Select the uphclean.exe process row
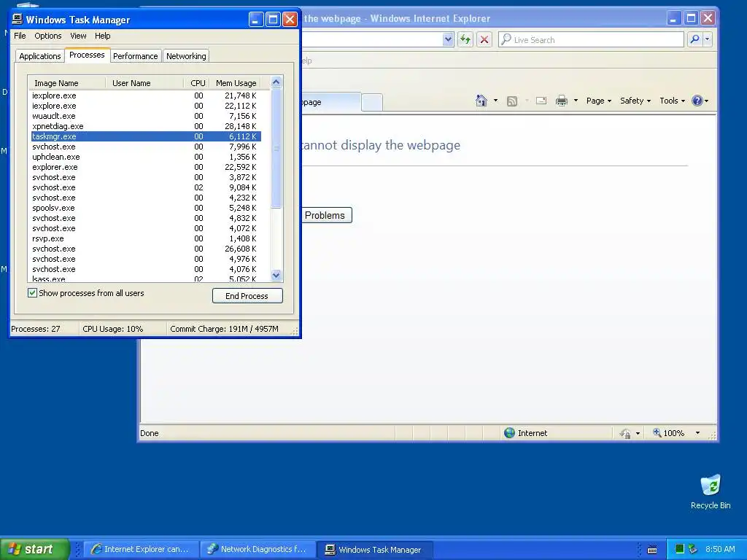Image resolution: width=747 pixels, height=560 pixels. pyautogui.click(x=146, y=157)
